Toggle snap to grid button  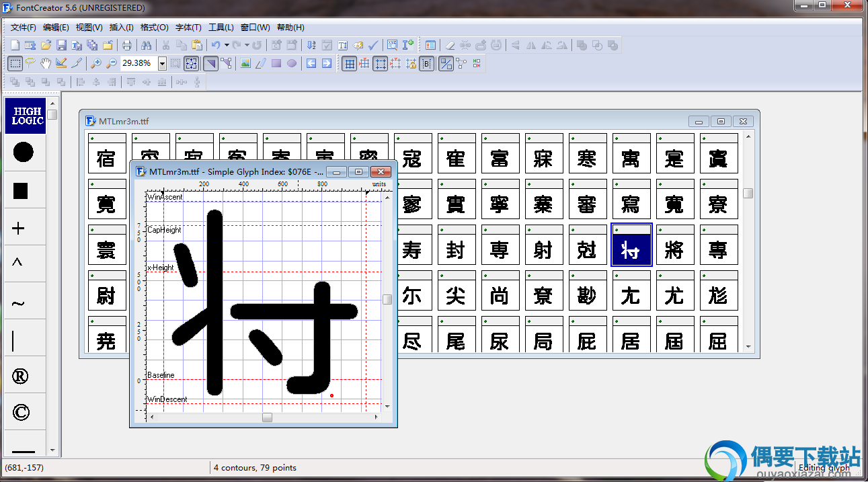[364, 63]
